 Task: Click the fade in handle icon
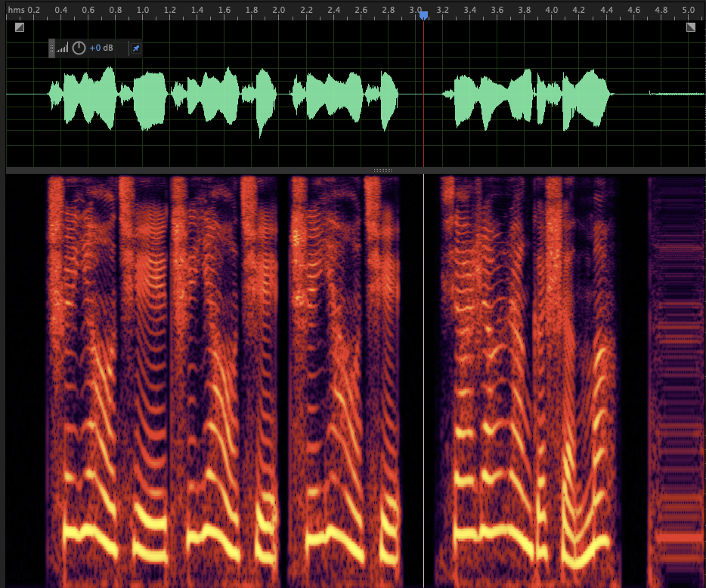point(20,27)
